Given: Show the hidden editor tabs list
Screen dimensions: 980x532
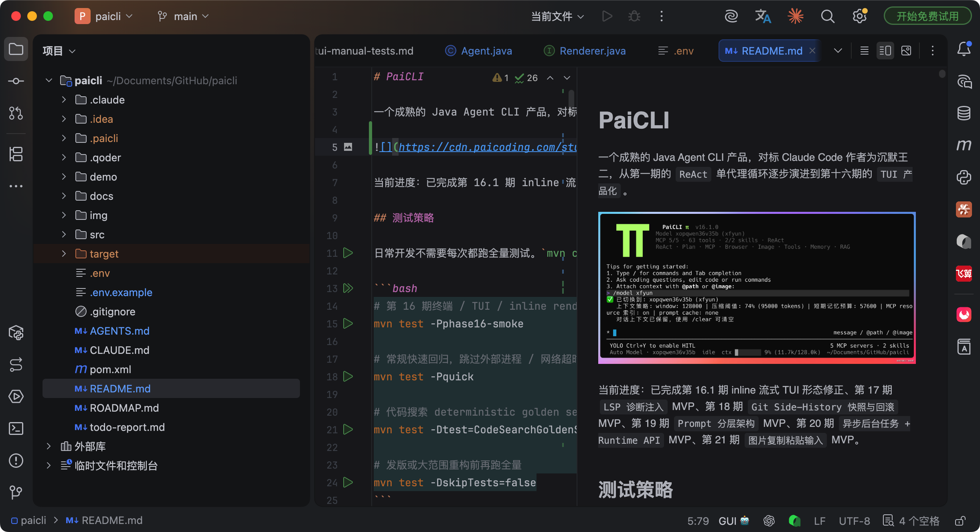Looking at the screenshot, I should click(x=838, y=51).
